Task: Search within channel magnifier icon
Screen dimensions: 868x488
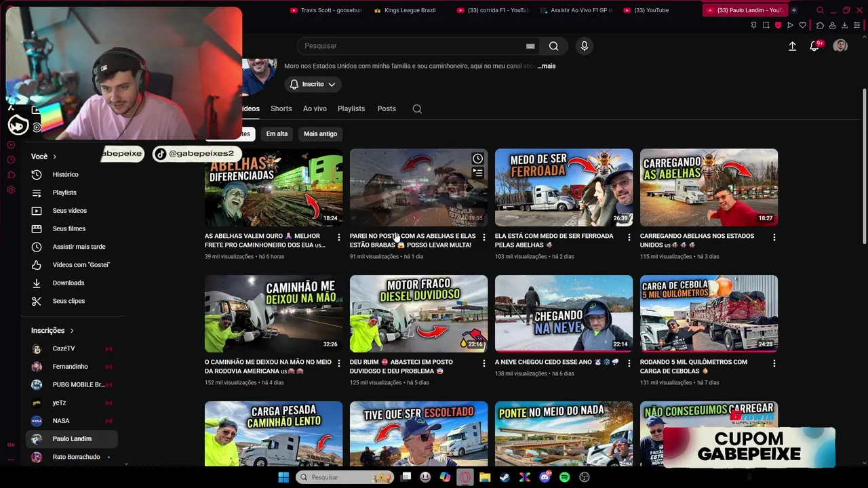Action: click(x=417, y=108)
